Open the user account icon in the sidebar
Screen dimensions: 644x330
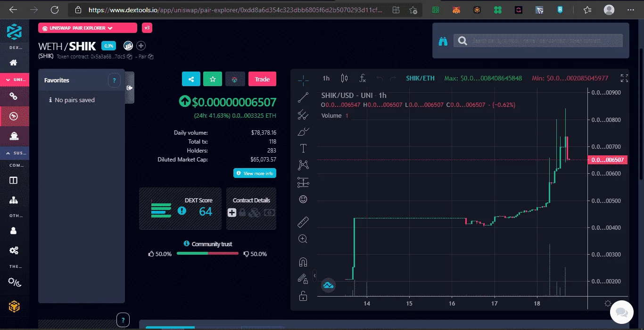pos(14,231)
